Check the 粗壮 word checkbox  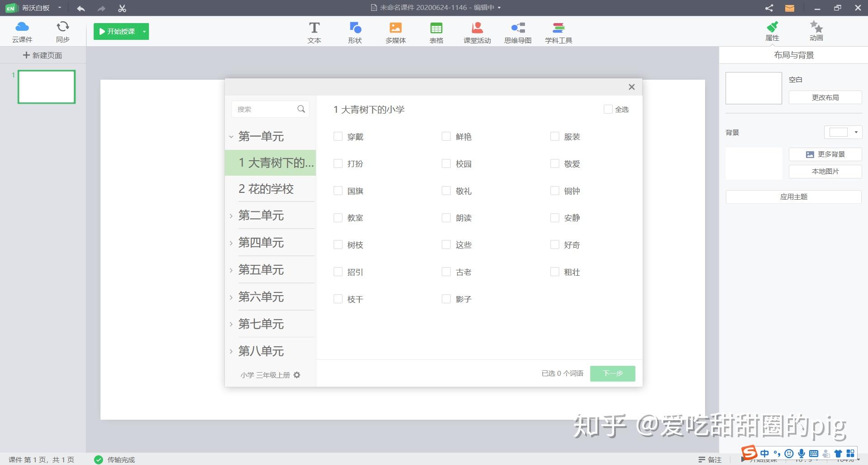point(555,272)
